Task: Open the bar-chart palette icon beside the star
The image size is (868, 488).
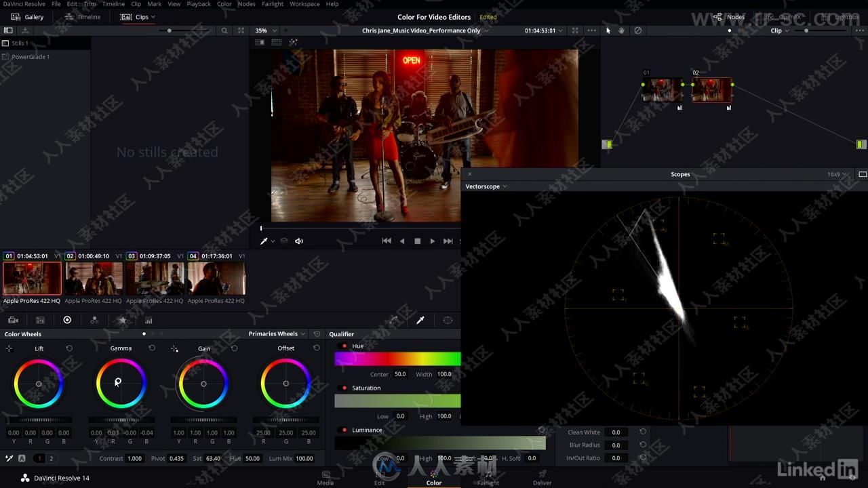Action: tap(149, 320)
